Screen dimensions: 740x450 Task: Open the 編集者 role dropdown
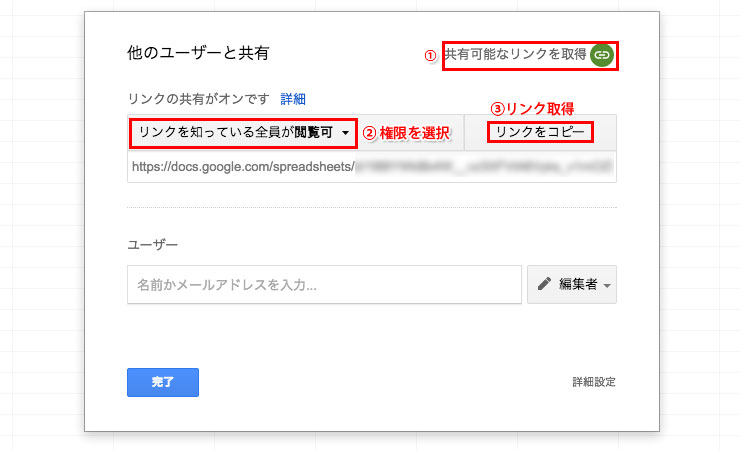pos(572,284)
